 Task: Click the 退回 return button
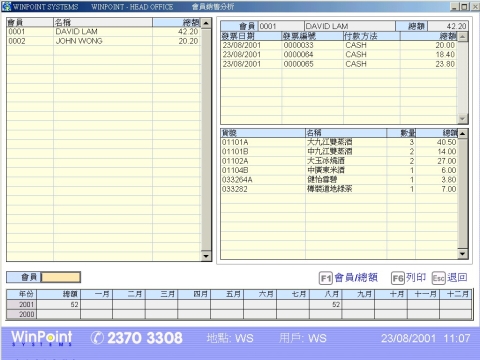click(x=457, y=277)
